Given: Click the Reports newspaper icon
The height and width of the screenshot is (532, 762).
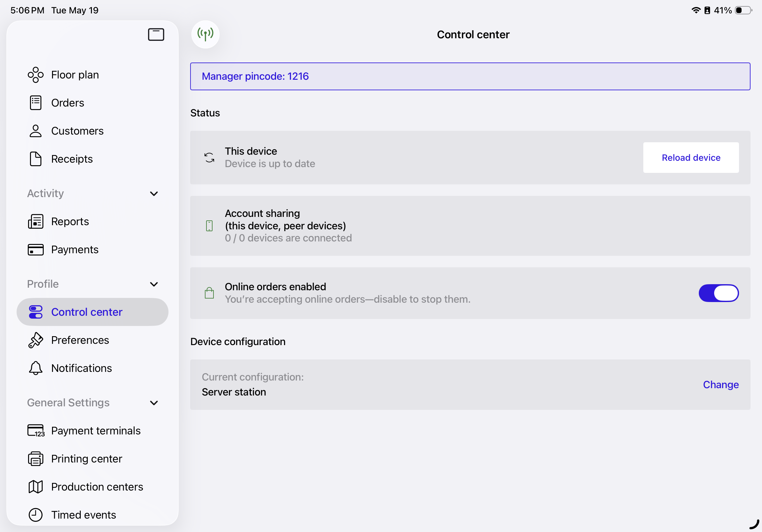Looking at the screenshot, I should 35,222.
